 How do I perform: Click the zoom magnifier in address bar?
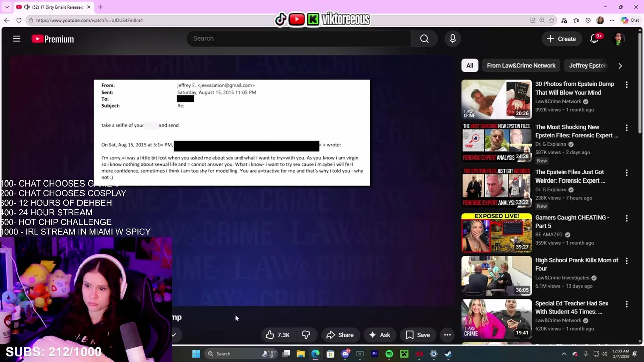542,20
